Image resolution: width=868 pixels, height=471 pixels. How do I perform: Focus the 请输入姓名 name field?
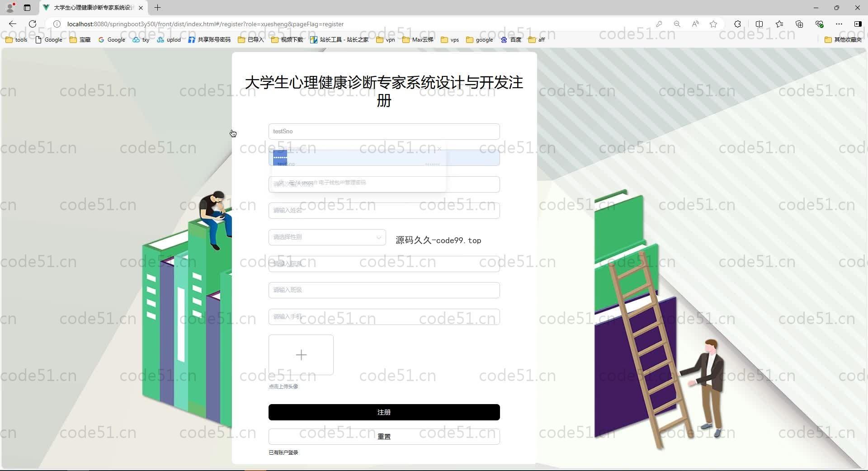[x=384, y=211]
